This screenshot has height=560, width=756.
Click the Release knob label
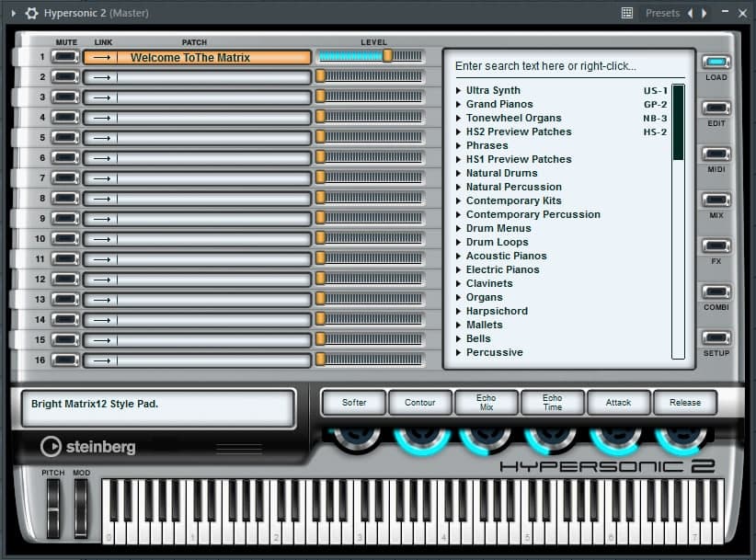coord(684,403)
